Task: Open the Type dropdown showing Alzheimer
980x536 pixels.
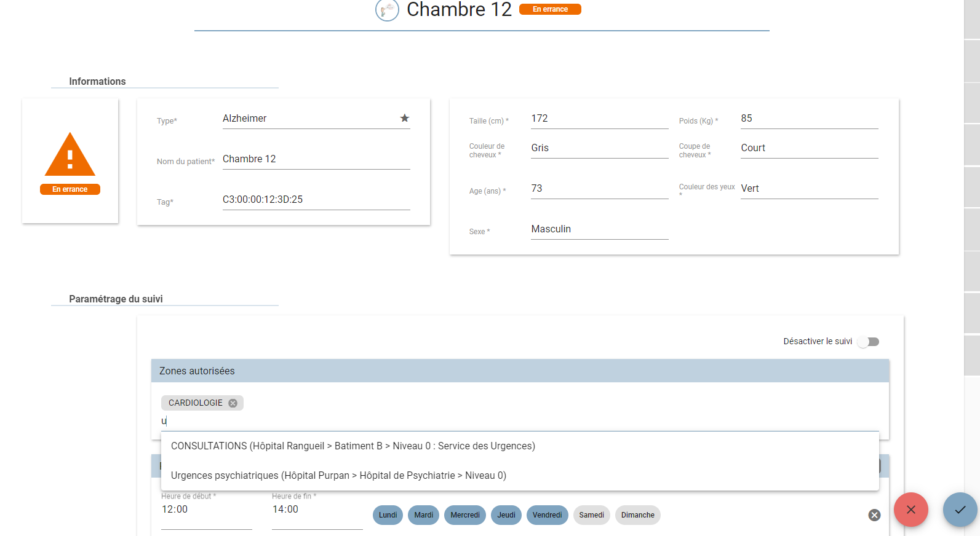Action: (x=316, y=119)
